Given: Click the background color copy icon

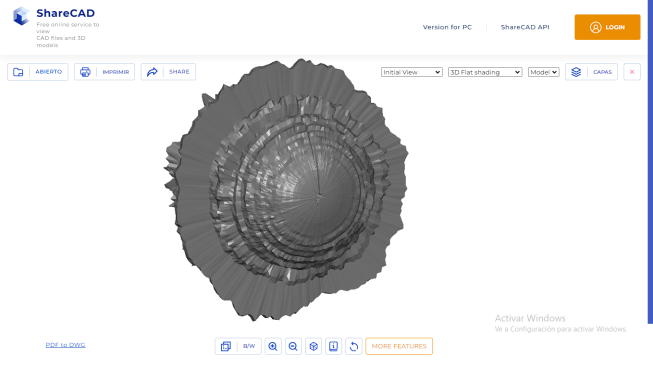Looking at the screenshot, I should click(x=226, y=346).
